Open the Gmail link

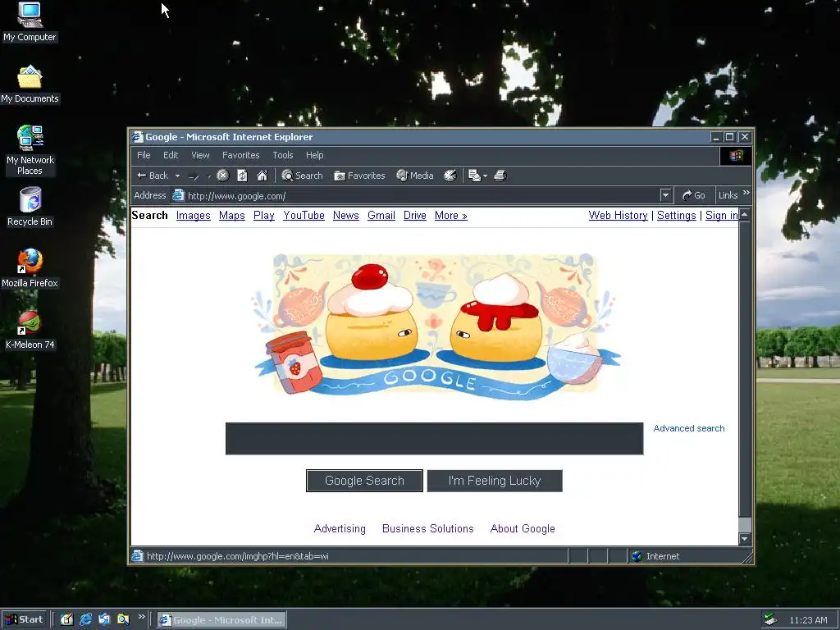point(381,216)
